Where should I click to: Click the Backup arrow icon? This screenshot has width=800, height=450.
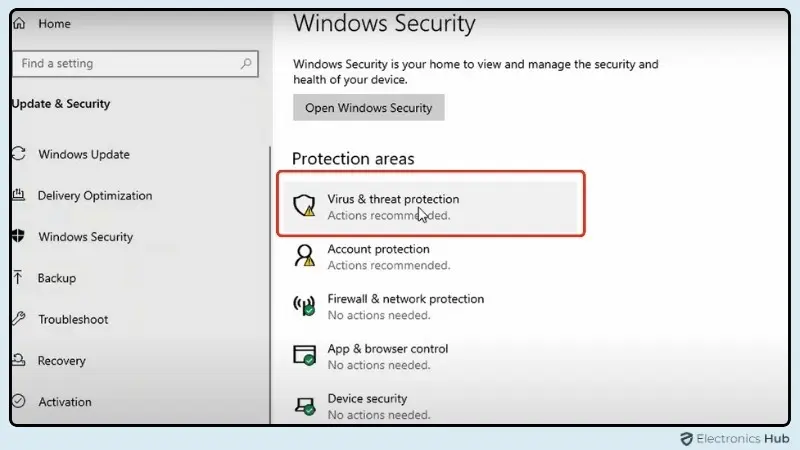[17, 278]
